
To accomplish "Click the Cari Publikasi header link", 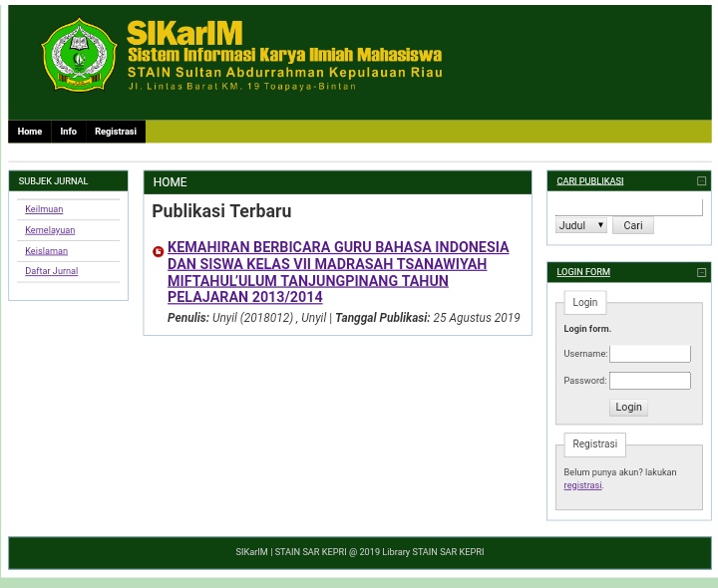I will [x=589, y=181].
